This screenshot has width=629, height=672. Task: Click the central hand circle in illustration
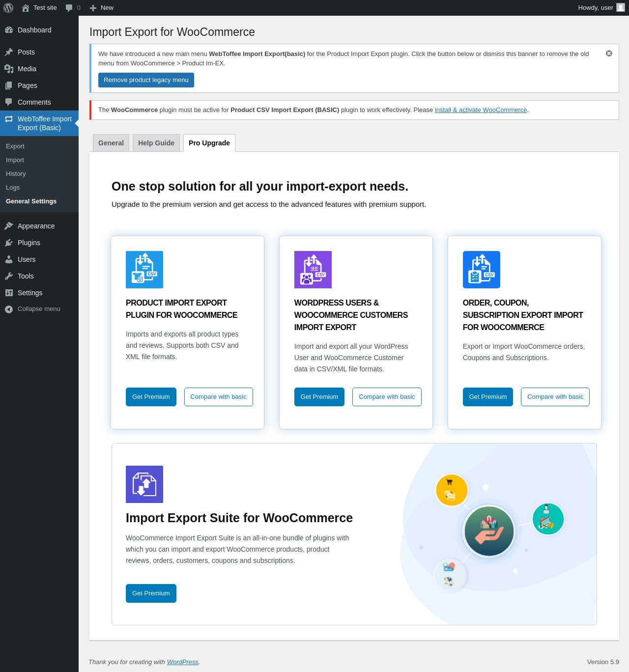pos(489,531)
